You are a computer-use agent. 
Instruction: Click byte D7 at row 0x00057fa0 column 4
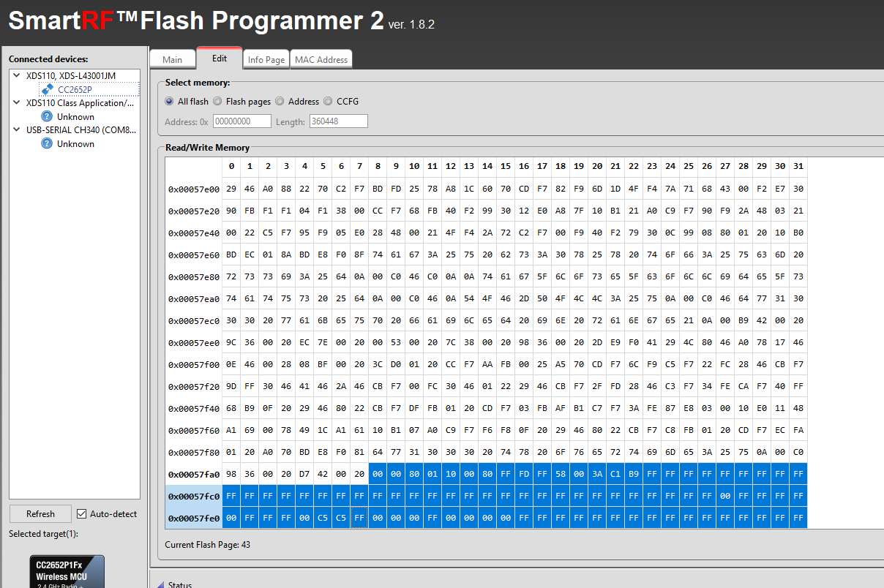pos(304,474)
